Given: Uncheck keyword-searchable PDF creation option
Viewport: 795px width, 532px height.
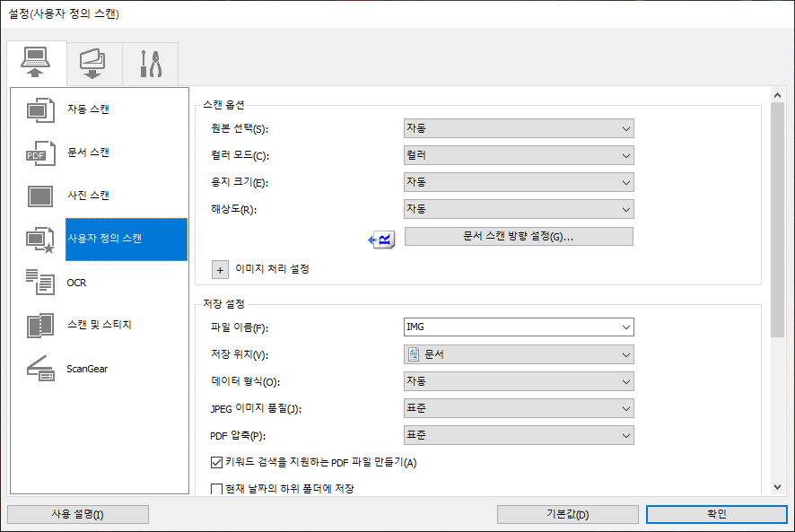Looking at the screenshot, I should click(x=216, y=462).
